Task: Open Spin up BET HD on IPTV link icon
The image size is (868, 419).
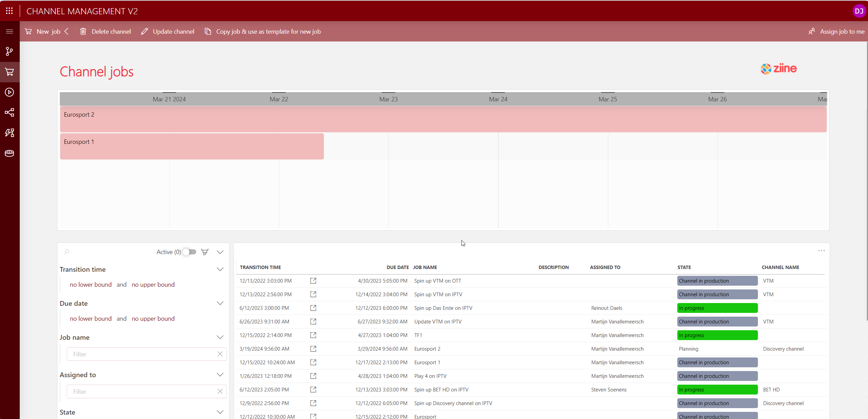Action: click(313, 389)
